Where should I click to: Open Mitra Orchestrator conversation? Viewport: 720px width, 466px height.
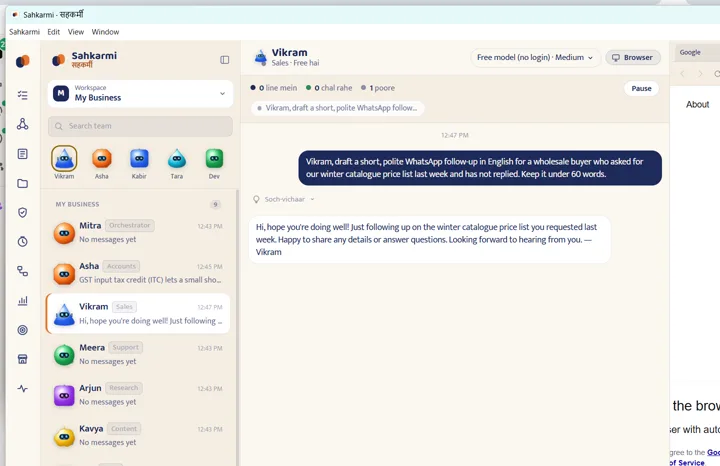tap(138, 232)
